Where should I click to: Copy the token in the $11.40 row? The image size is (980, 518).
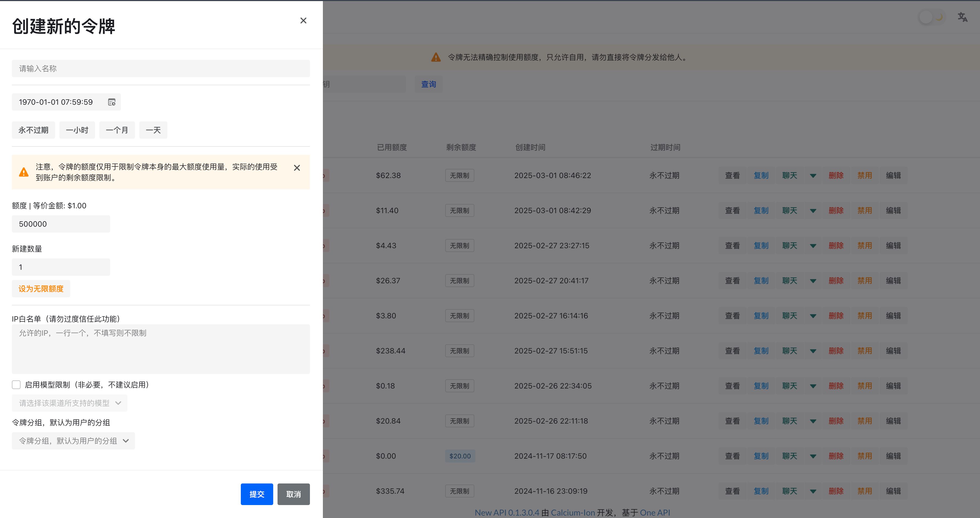click(761, 210)
